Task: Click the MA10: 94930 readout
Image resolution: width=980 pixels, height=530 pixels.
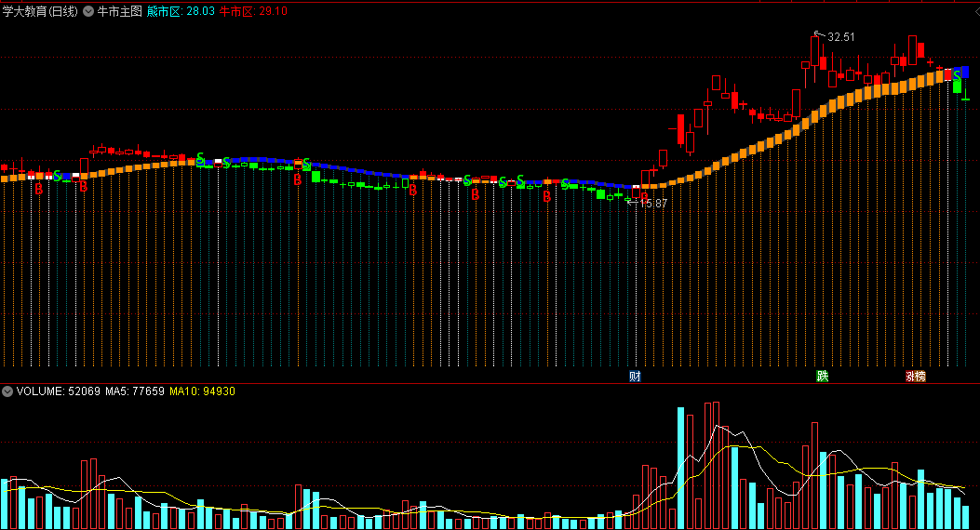Action: tap(203, 391)
